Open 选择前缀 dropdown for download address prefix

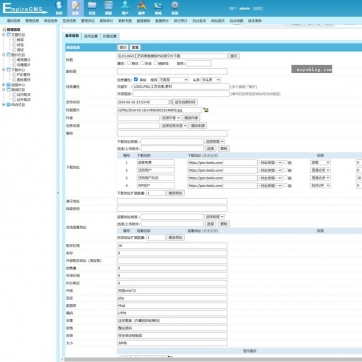pos(214,141)
